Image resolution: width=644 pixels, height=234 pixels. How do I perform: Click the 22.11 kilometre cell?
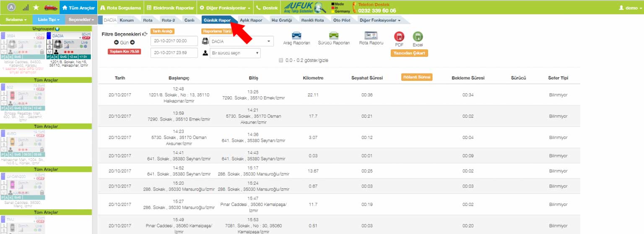point(313,95)
